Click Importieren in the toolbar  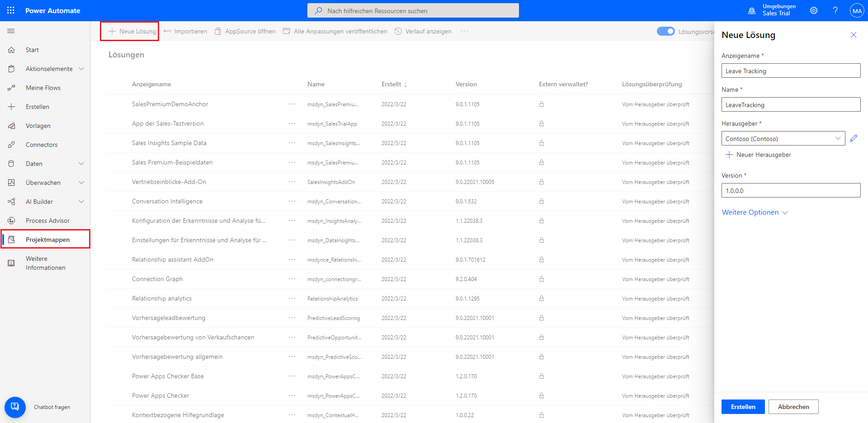click(x=185, y=31)
